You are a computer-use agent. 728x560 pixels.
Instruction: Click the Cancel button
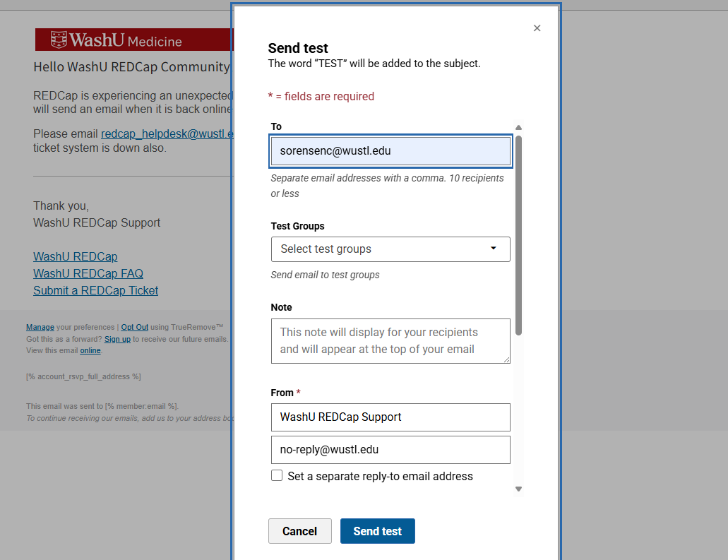(x=300, y=531)
